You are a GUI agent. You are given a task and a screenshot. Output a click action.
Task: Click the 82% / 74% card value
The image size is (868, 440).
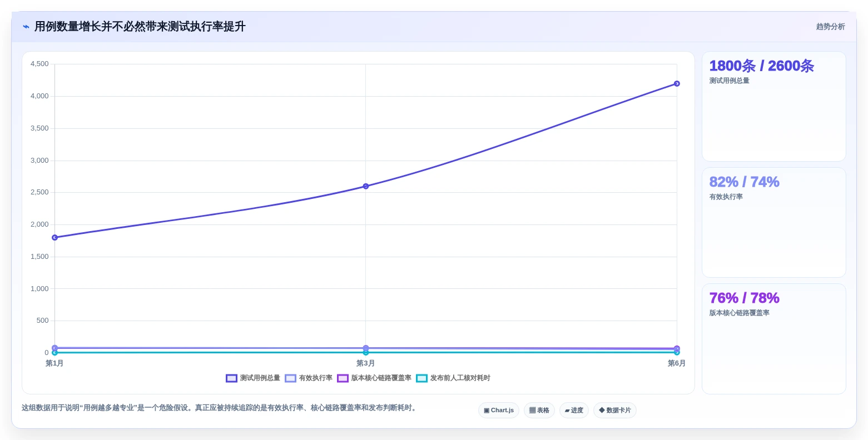744,182
